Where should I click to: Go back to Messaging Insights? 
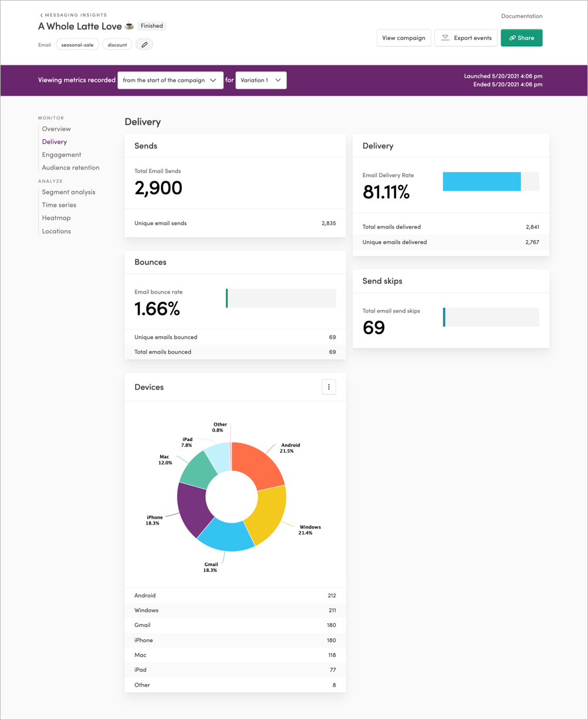(x=73, y=15)
